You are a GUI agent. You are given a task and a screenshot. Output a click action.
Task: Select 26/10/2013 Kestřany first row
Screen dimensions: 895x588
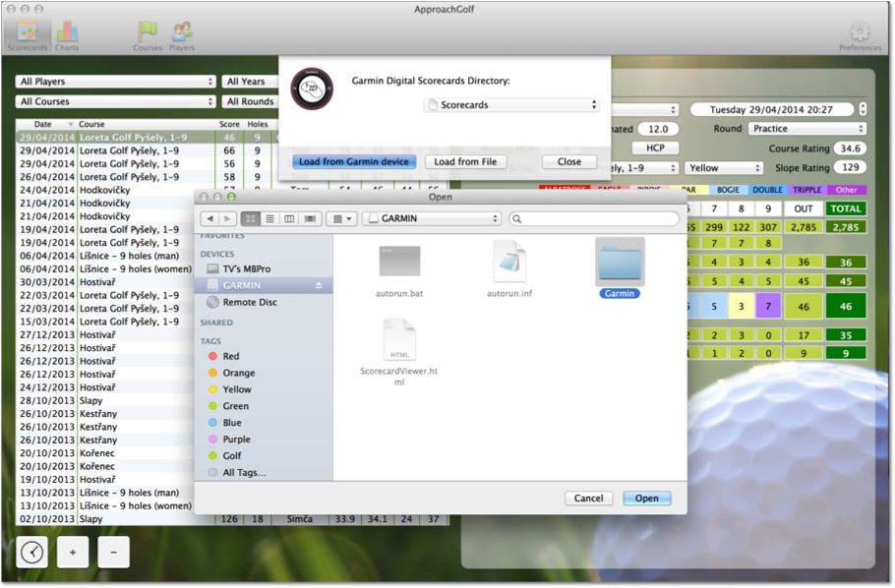click(105, 414)
